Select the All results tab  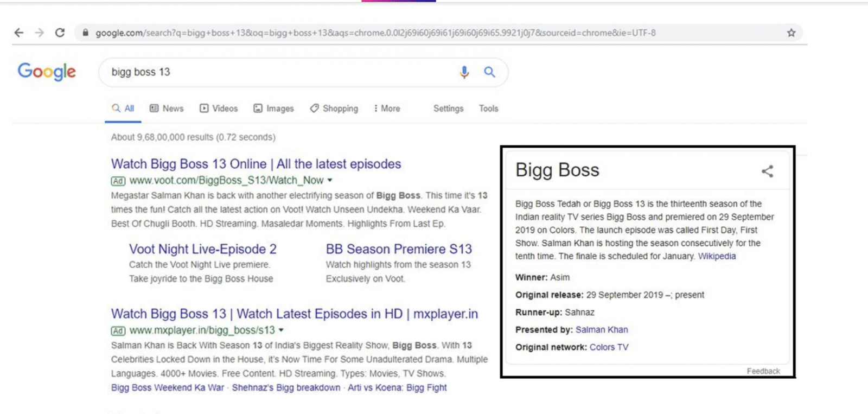123,109
